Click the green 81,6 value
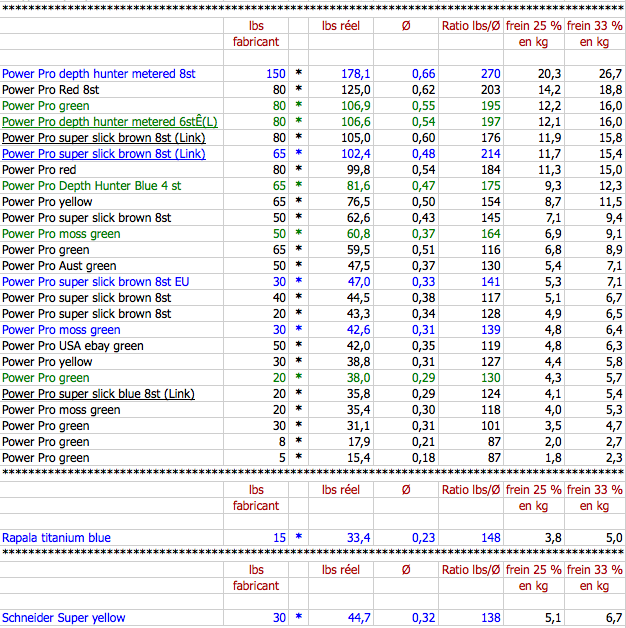Viewport: 626px width, 628px height. click(358, 186)
